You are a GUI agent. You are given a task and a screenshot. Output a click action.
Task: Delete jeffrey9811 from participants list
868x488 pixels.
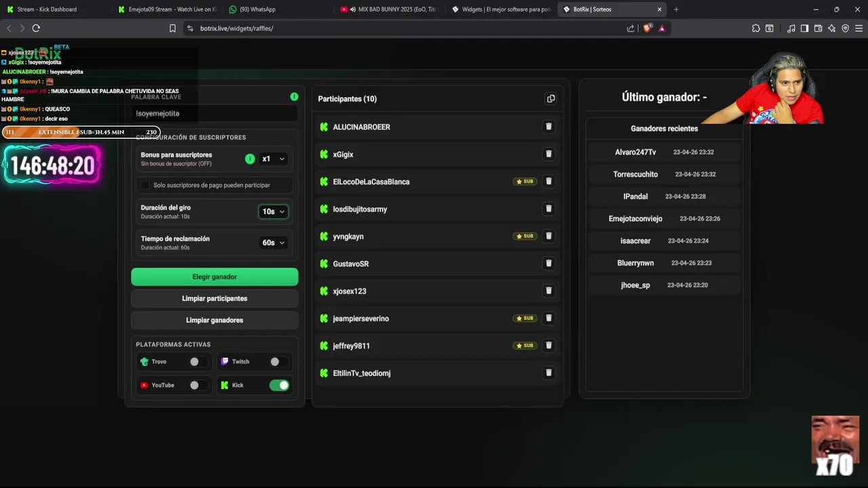[x=549, y=346]
